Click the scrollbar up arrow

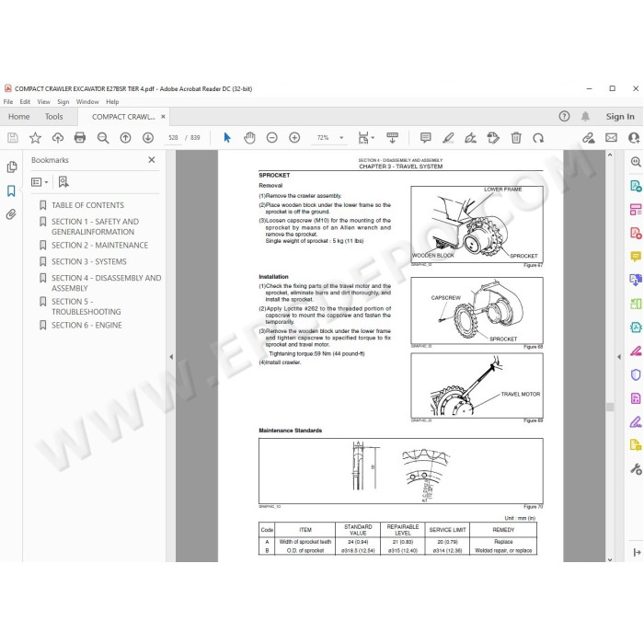click(x=610, y=155)
